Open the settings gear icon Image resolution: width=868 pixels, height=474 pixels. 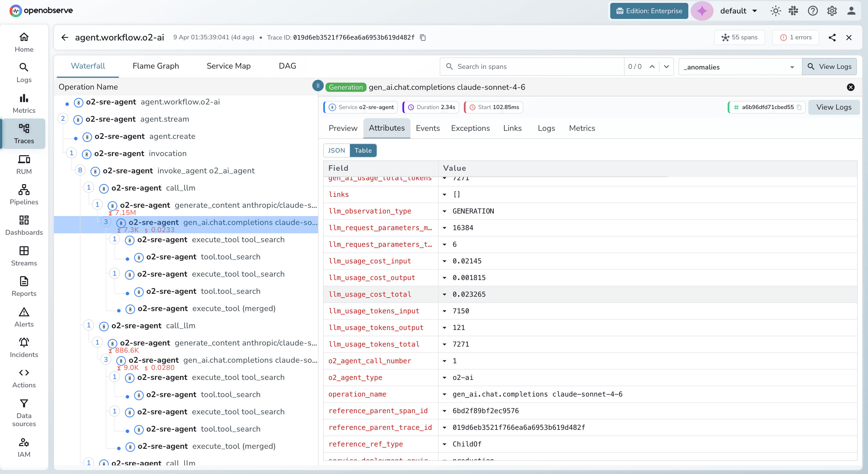[832, 11]
